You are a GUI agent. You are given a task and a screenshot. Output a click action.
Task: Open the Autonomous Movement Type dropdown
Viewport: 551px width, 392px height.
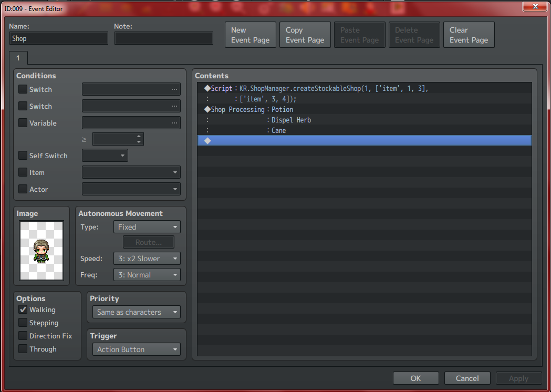point(147,227)
